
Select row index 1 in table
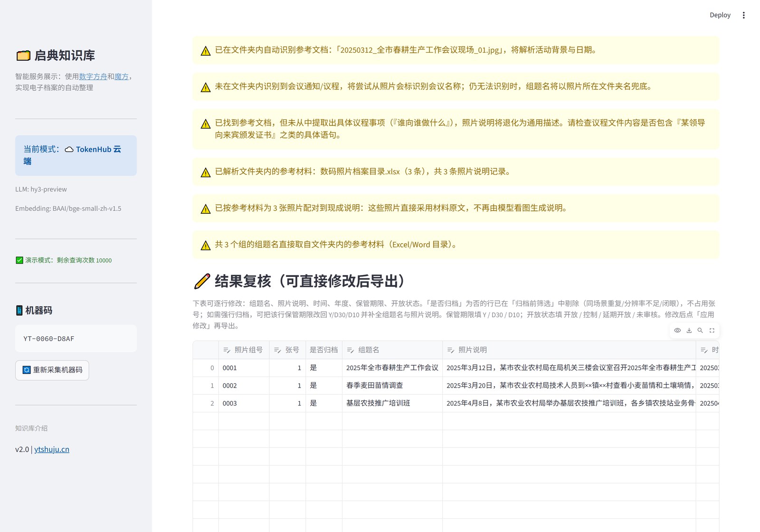[x=206, y=385]
